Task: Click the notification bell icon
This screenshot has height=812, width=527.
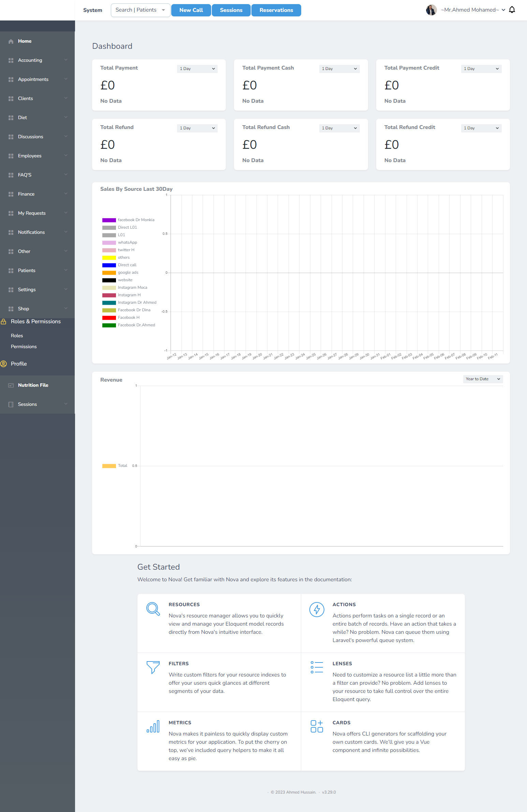Action: 512,10
